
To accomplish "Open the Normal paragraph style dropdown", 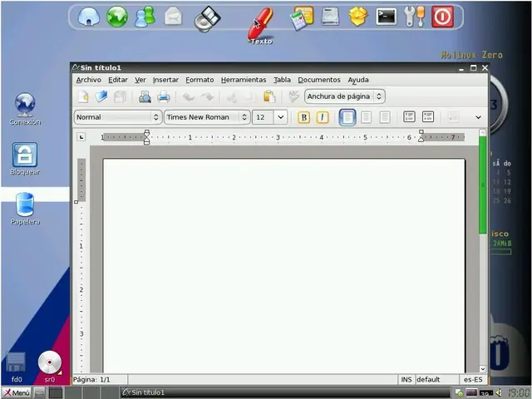I will pos(118,117).
